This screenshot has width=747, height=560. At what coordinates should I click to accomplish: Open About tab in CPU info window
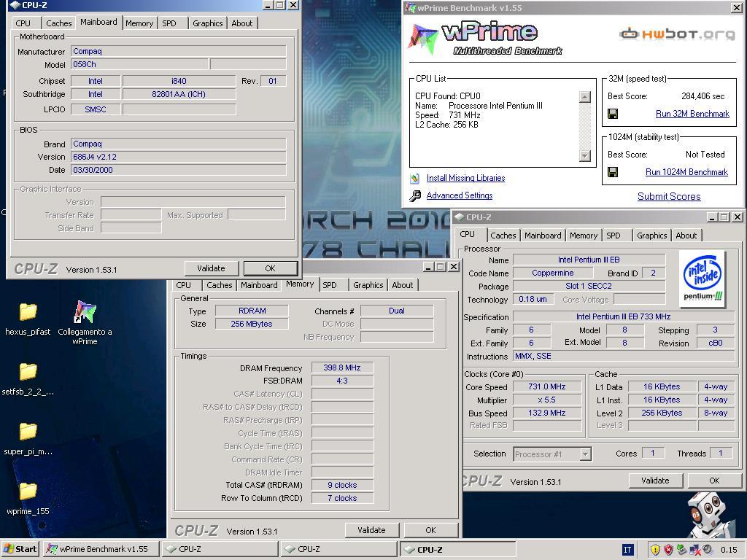tap(686, 236)
